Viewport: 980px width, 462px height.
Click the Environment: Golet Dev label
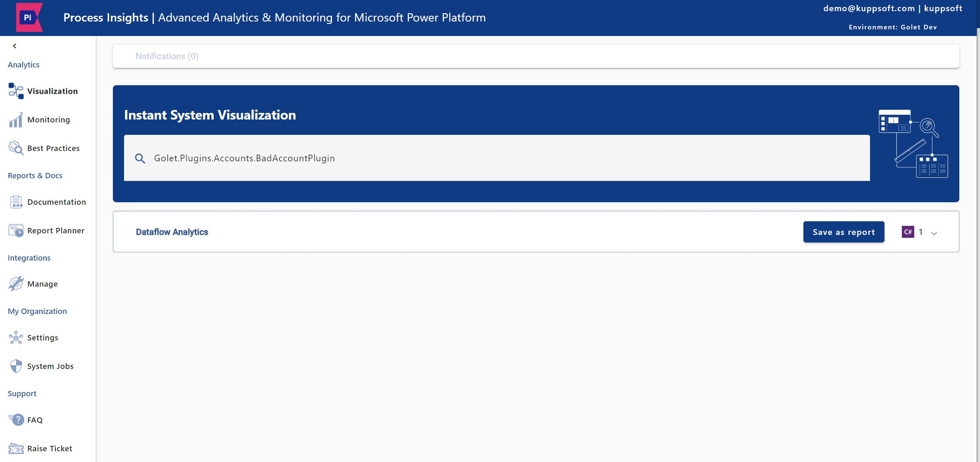point(893,27)
